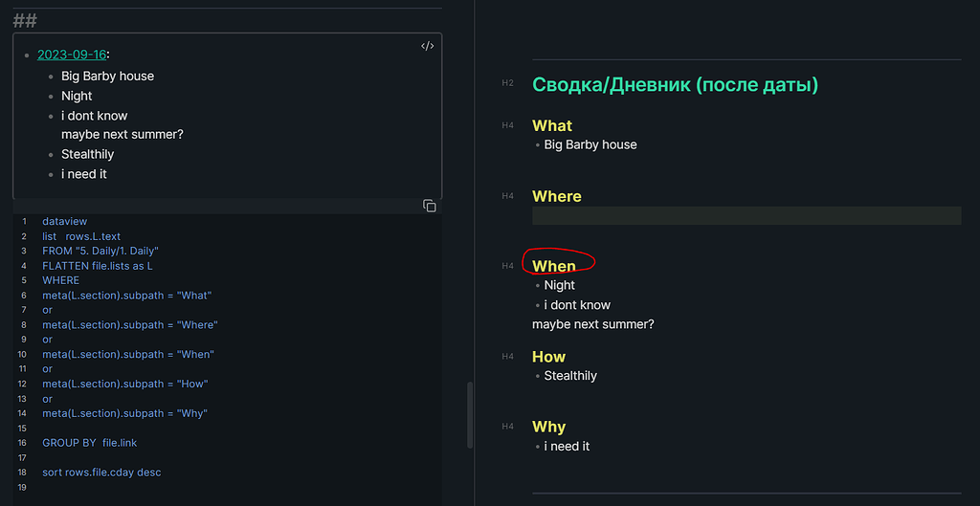The width and height of the screenshot is (980, 506).
Task: Click the Сводка/Дневник (после даты) heading
Action: (675, 84)
